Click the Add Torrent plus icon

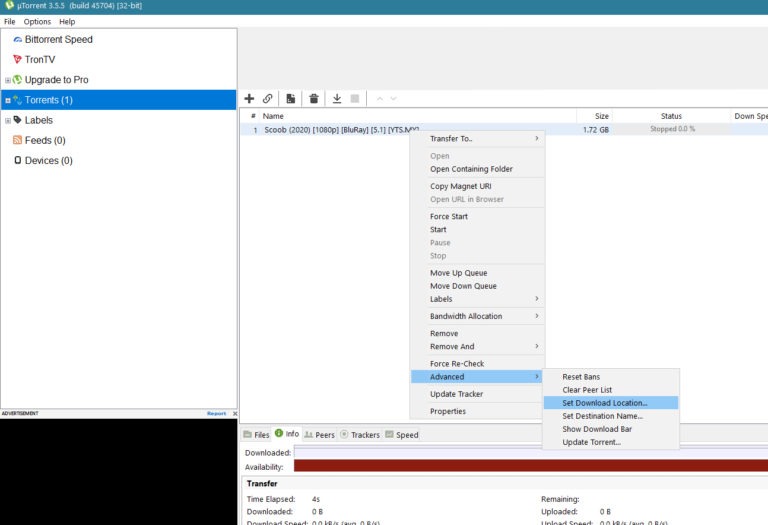(x=249, y=98)
